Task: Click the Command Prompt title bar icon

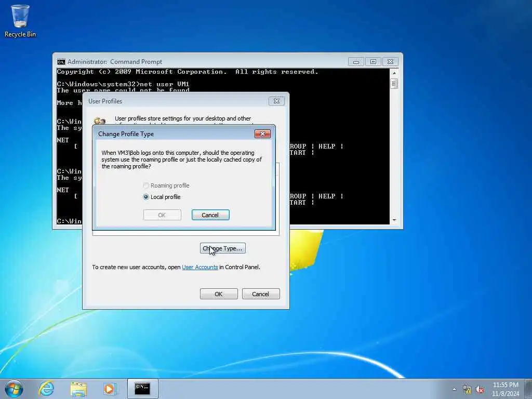Action: click(61, 62)
